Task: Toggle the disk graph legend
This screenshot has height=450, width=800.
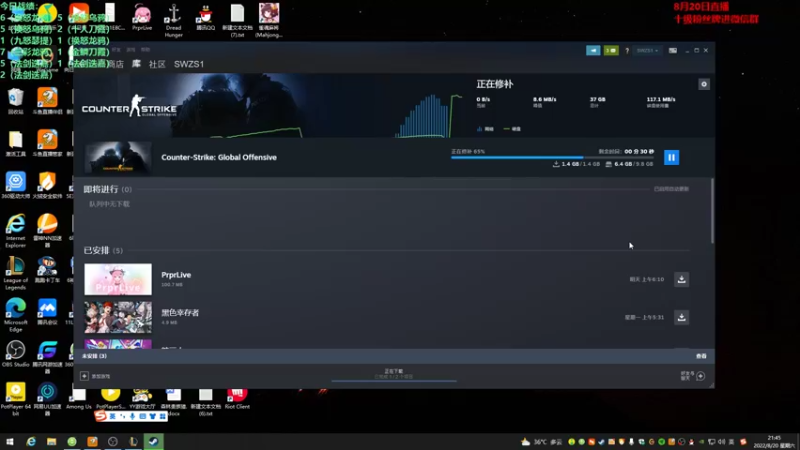Action: click(x=512, y=129)
